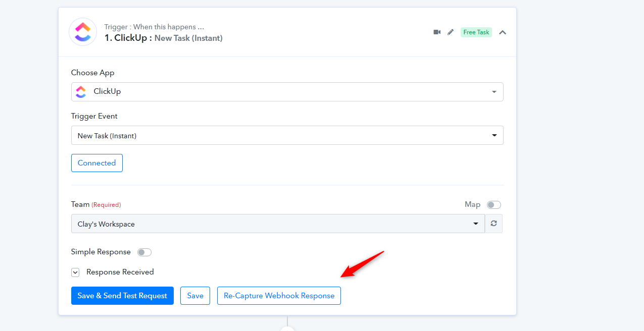
Task: Click the trigger title ClickUp New Task
Action: [163, 38]
